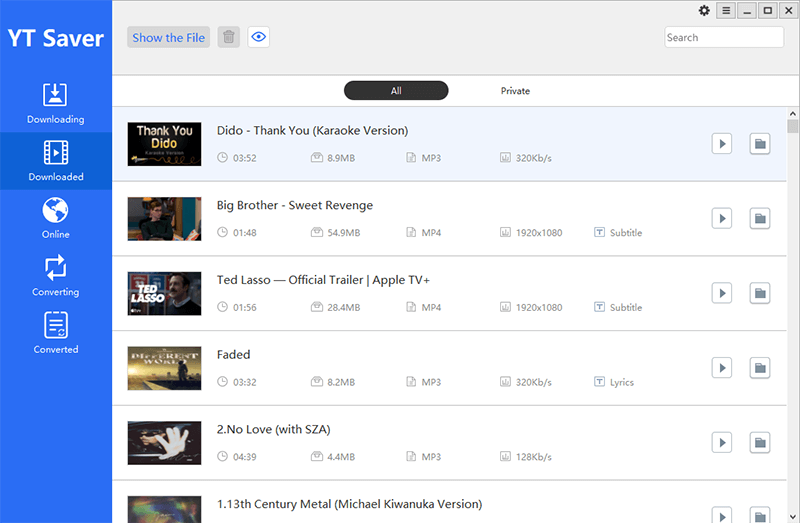Image resolution: width=800 pixels, height=523 pixels.
Task: Play 2.No Love (with SZA)
Action: tap(722, 442)
